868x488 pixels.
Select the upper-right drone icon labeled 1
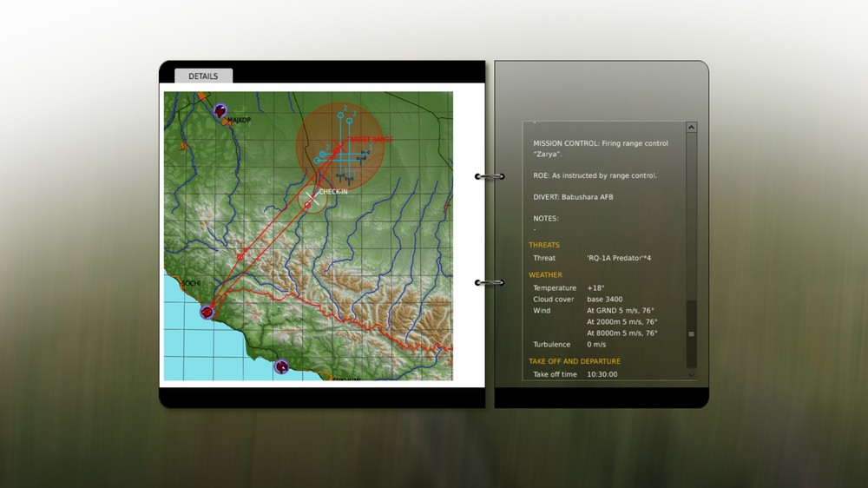pyautogui.click(x=365, y=154)
